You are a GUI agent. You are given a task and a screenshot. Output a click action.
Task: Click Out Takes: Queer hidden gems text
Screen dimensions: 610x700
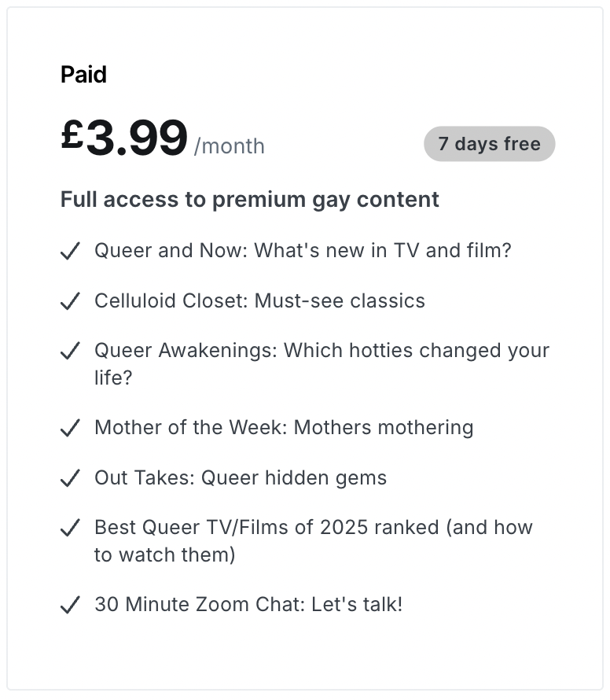pyautogui.click(x=241, y=477)
